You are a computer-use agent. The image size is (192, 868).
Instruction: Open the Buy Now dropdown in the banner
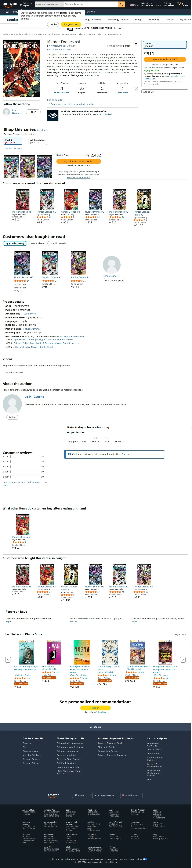click(118, 28)
